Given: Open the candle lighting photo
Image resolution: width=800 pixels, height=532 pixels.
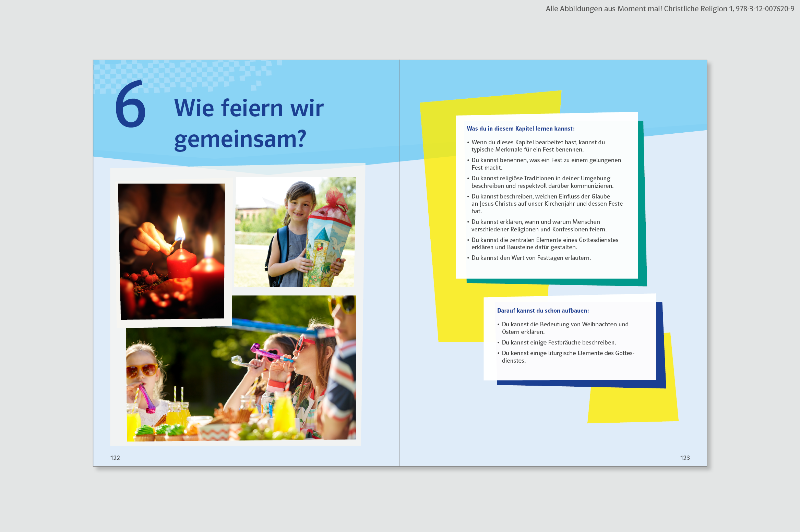Looking at the screenshot, I should point(172,251).
